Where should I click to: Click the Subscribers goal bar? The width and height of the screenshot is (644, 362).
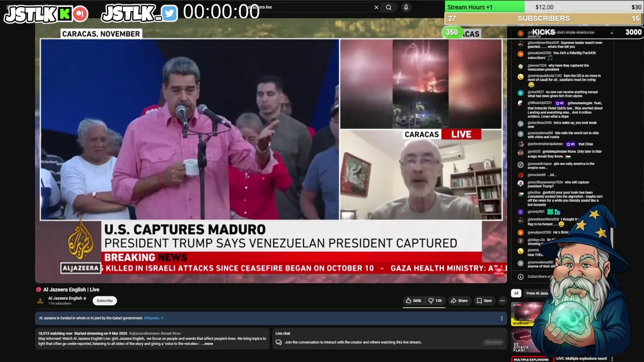click(544, 19)
